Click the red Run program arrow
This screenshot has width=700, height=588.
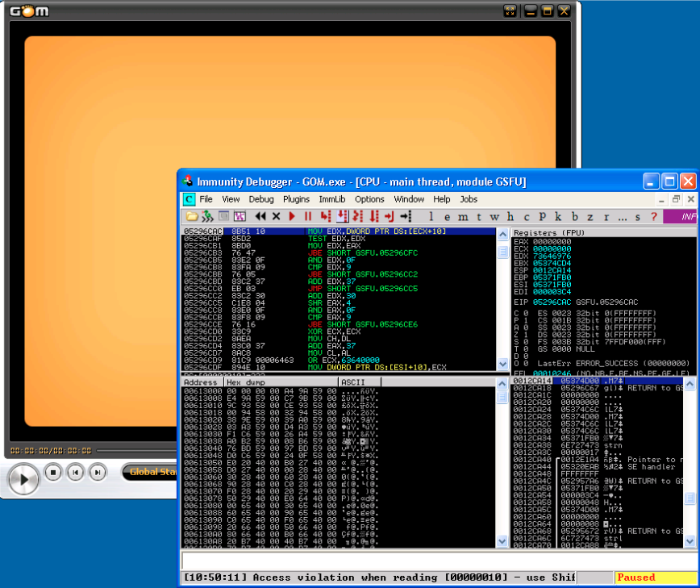(292, 216)
